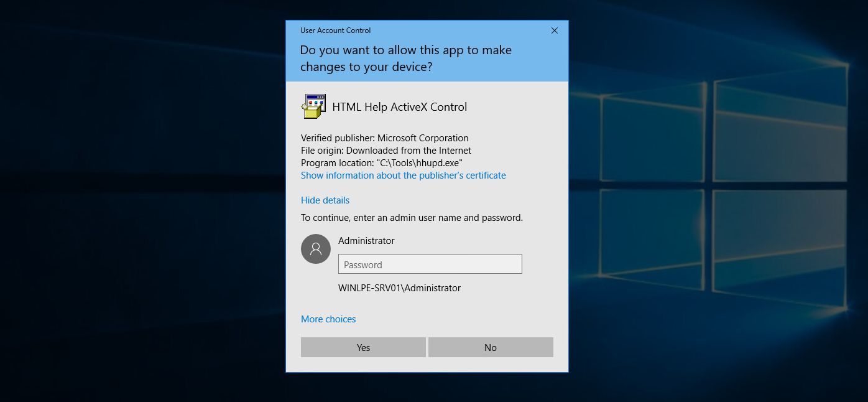Screen dimensions: 868x402
Task: Close the User Account Control dialog
Action: point(555,30)
